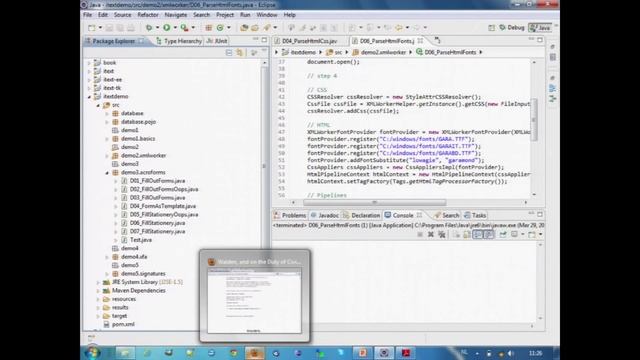Expand the JRE System Library node
640x360 pixels.
point(98,282)
